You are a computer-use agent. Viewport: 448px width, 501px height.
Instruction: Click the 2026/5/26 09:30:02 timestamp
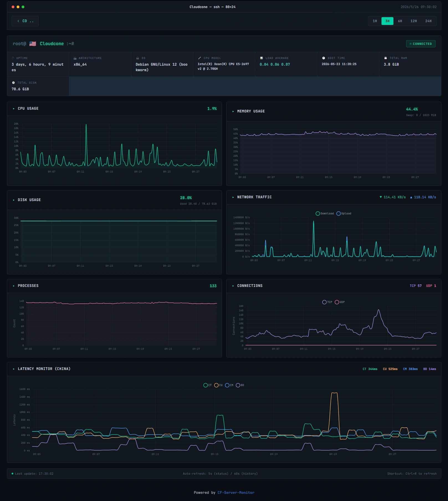point(419,7)
